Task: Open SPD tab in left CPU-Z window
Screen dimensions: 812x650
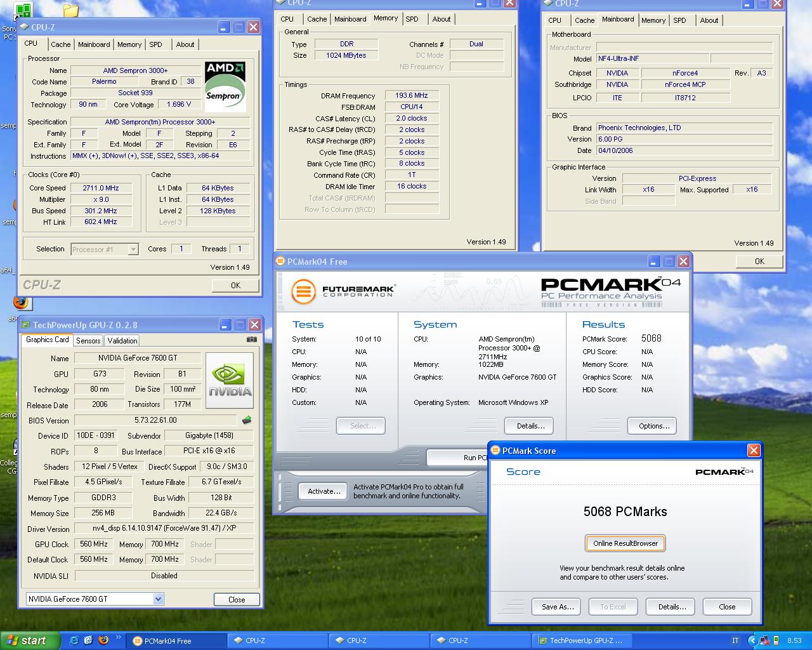Action: click(156, 44)
